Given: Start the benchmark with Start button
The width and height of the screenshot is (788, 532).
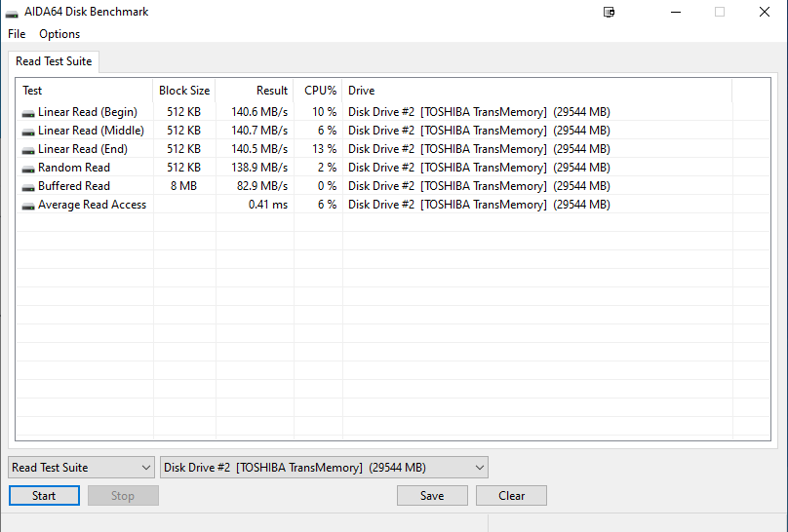Looking at the screenshot, I should point(44,495).
